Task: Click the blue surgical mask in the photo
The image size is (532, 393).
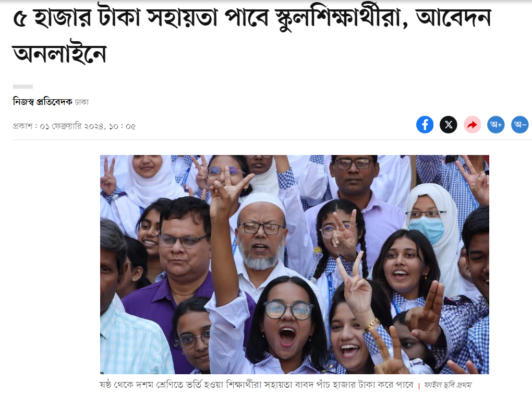Action: (x=426, y=230)
